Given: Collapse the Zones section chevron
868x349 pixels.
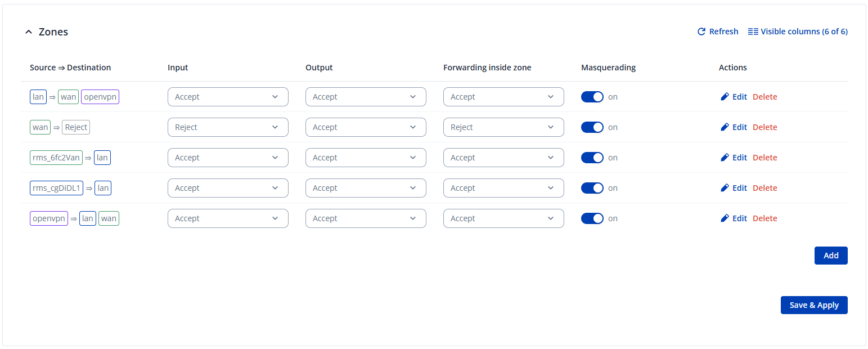Looking at the screenshot, I should 29,32.
